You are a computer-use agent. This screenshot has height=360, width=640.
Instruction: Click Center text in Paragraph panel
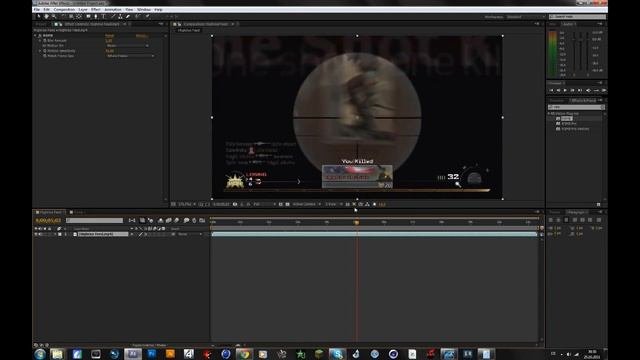point(558,220)
